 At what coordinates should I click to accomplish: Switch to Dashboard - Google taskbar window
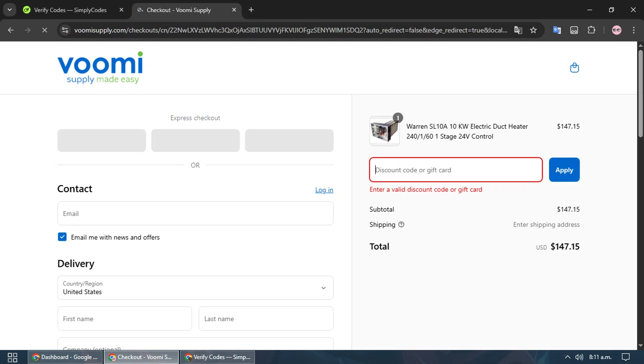click(65, 357)
